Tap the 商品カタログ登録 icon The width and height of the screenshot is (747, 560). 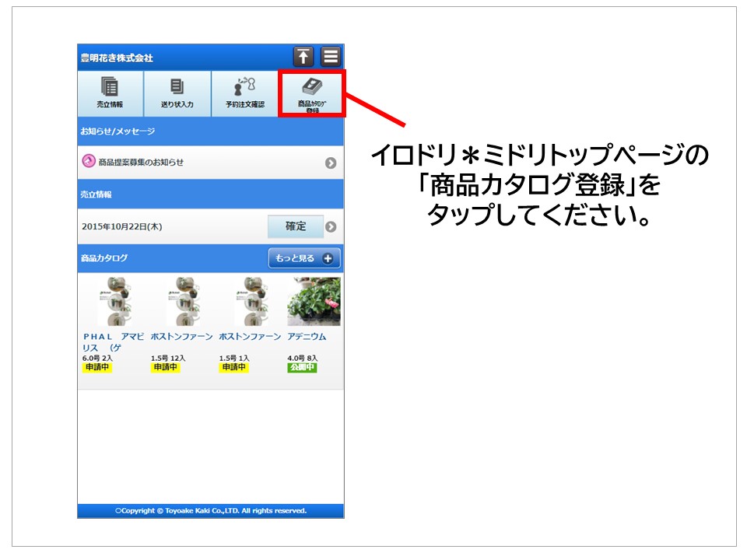312,94
